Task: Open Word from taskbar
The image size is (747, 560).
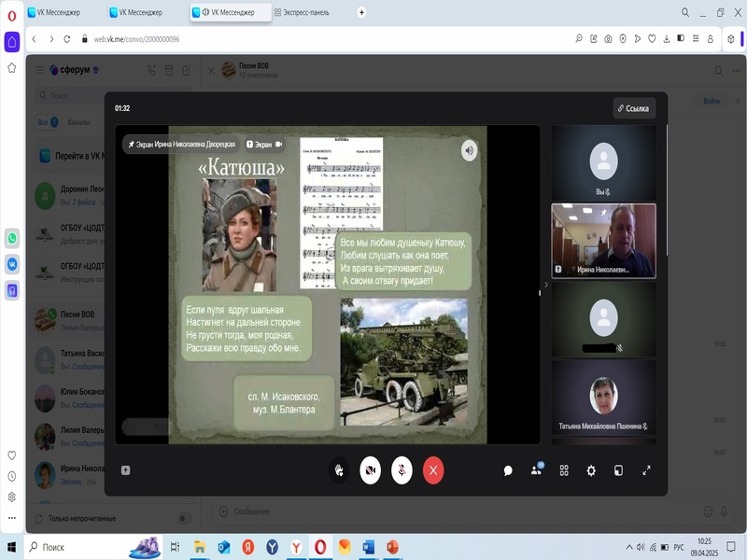Action: pyautogui.click(x=368, y=547)
